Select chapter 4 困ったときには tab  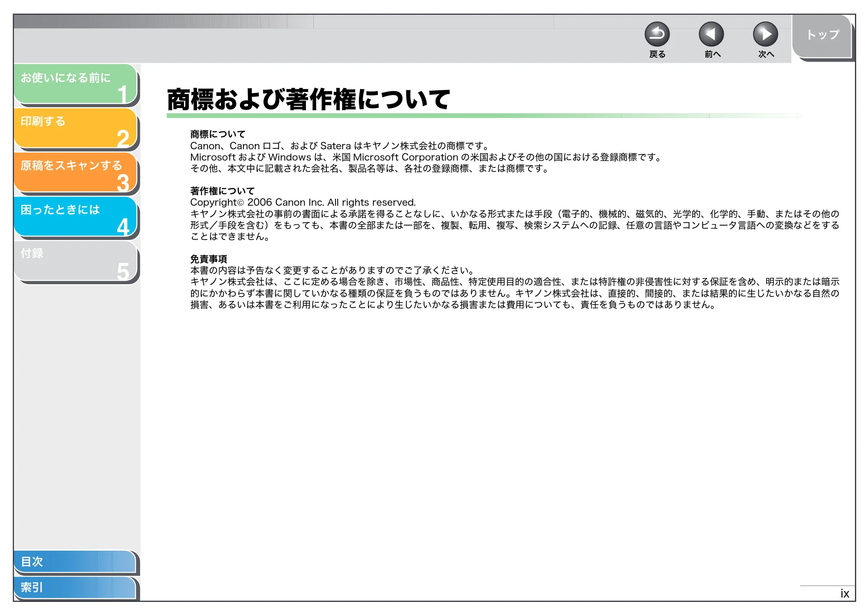pyautogui.click(x=76, y=217)
